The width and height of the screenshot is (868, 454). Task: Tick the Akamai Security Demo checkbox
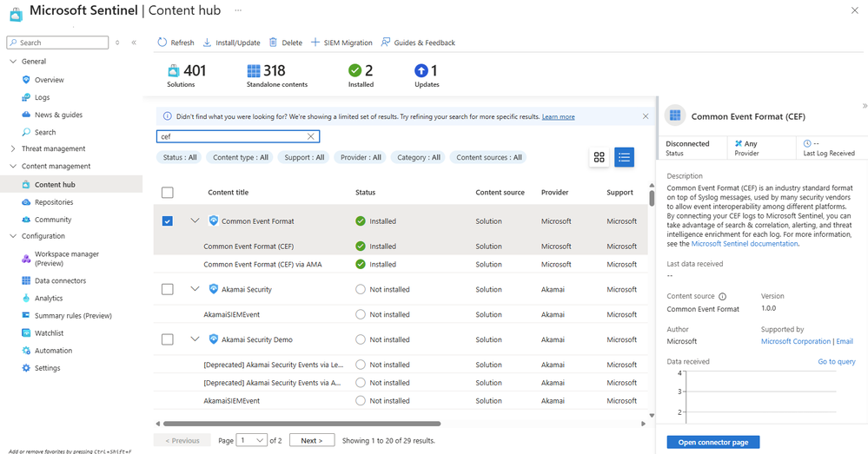coord(168,339)
